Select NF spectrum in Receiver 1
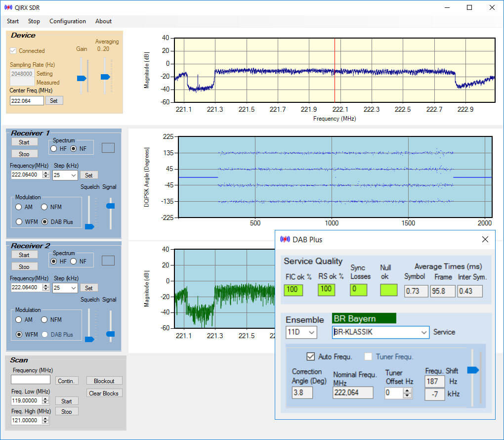This screenshot has height=440, width=504. click(74, 149)
